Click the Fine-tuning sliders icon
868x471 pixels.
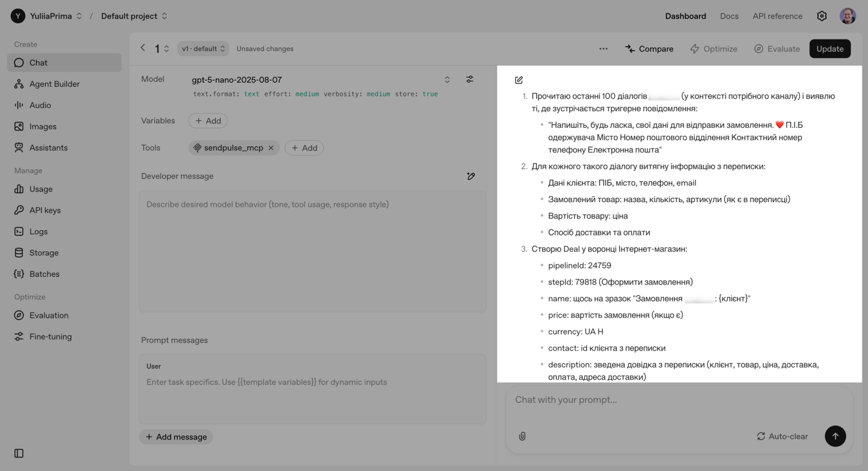point(19,337)
